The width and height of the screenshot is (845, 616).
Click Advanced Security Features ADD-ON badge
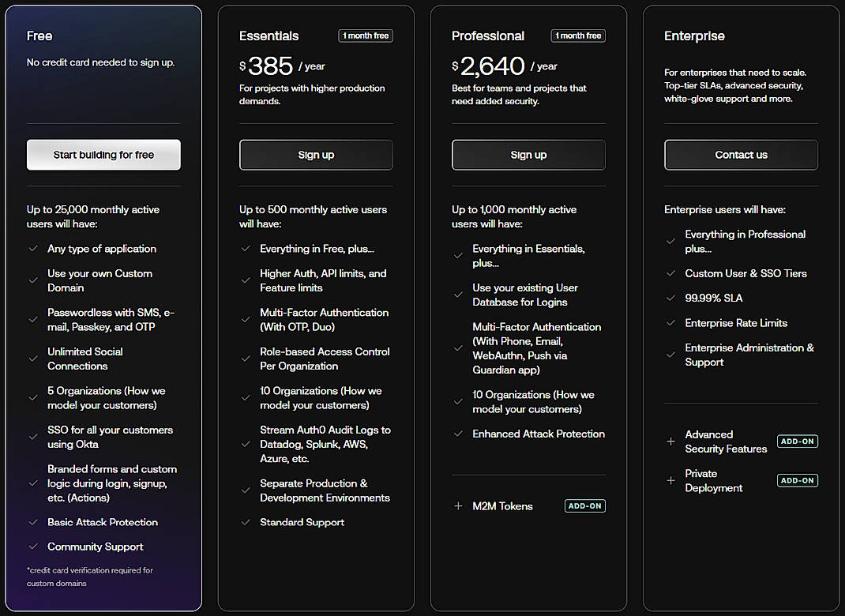pos(798,441)
